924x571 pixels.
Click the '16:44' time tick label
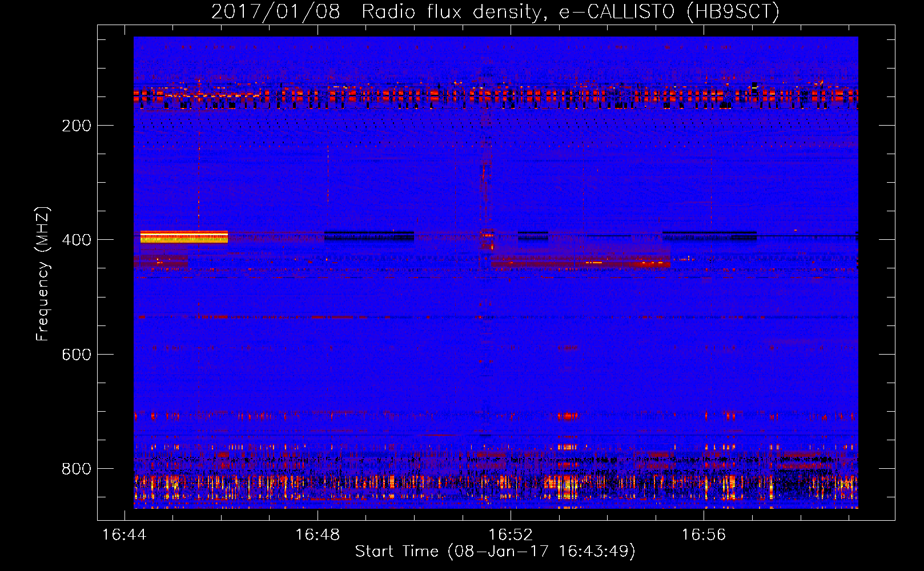pos(124,534)
